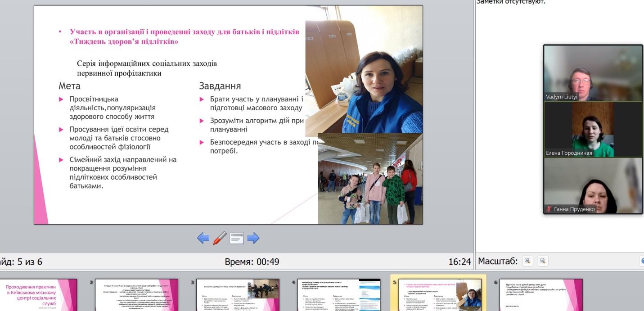Image resolution: width=644 pixels, height=311 pixels.
Task: Select slide 1 title thumbnail
Action: click(38, 295)
